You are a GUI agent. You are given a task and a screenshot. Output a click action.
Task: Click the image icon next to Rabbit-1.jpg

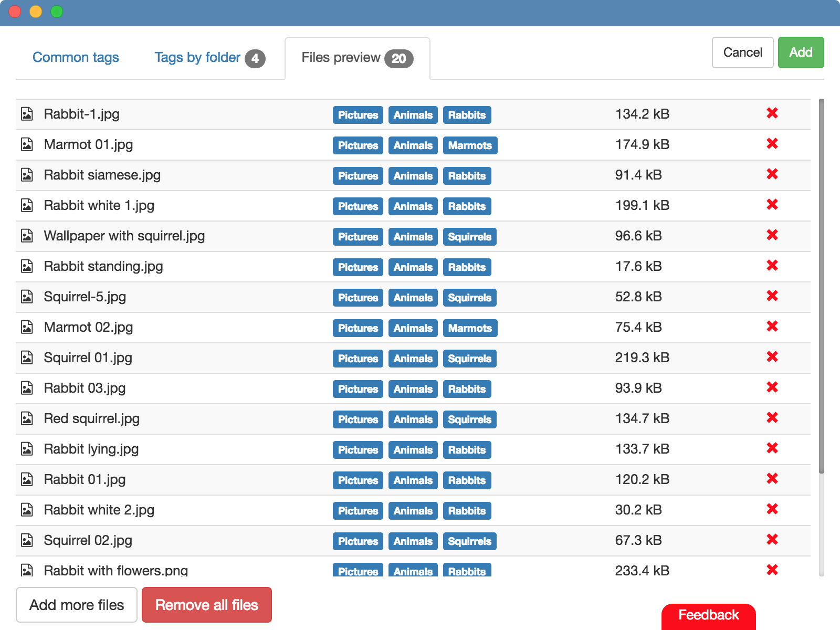[27, 114]
